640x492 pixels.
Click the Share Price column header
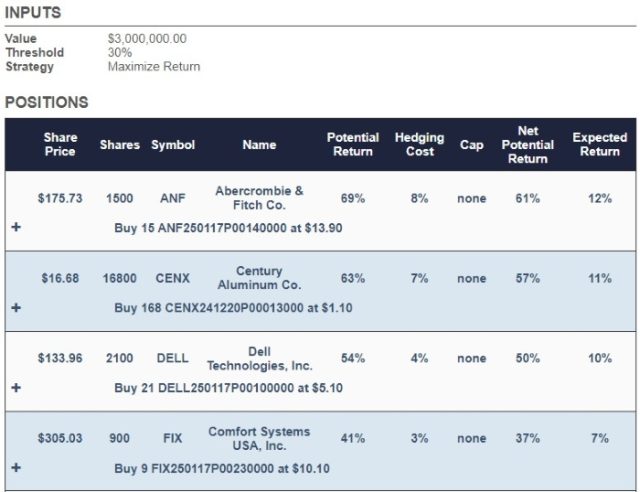click(59, 145)
